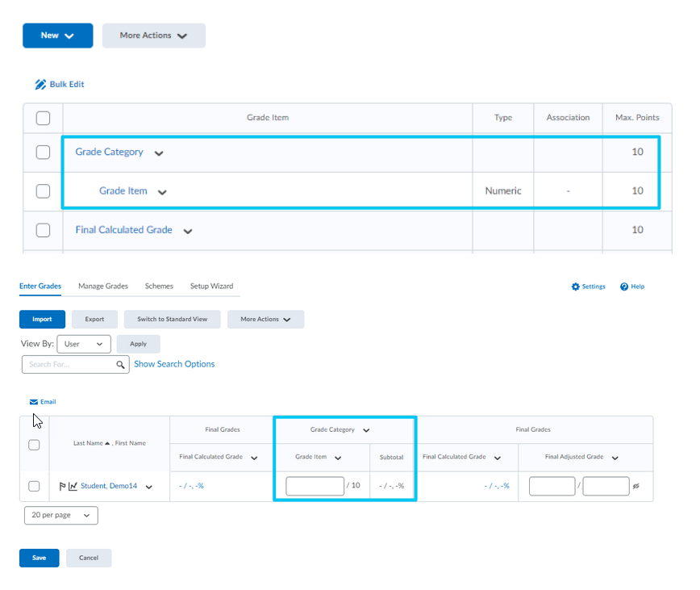Image resolution: width=700 pixels, height=590 pixels.
Task: Click the Email envelope icon
Action: (34, 402)
